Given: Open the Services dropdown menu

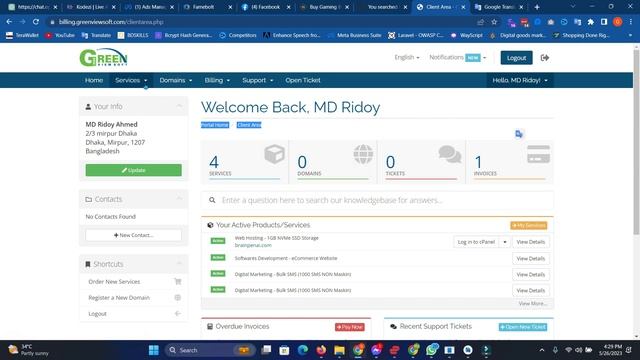Looking at the screenshot, I should point(131,80).
